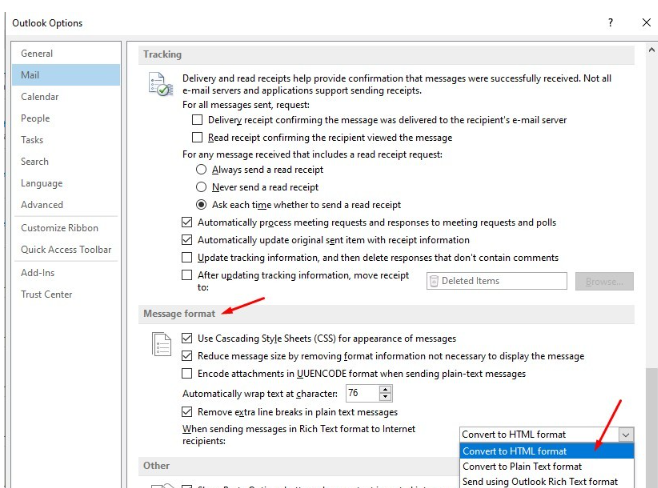Screen dimensions: 658x488
Task: Open the Rich Text format dropdown arrow
Action: coord(626,435)
